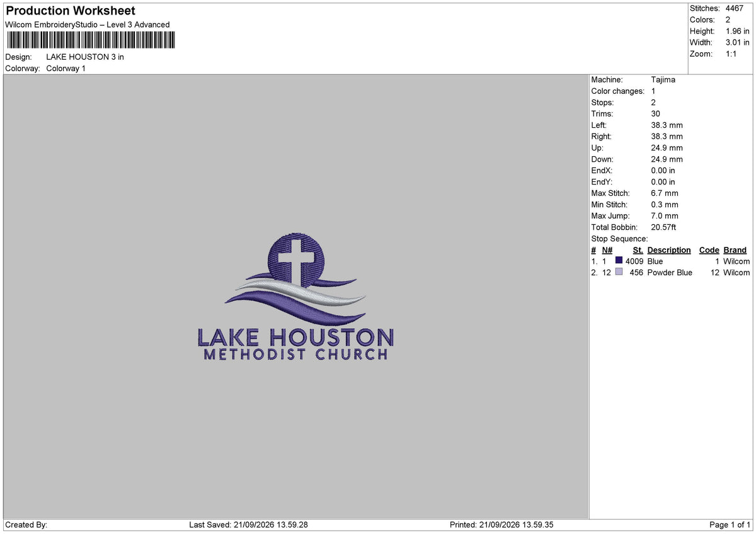Screen dimensions: 756x534
Task: Click the Zoom value '1:1'
Action: pos(731,54)
